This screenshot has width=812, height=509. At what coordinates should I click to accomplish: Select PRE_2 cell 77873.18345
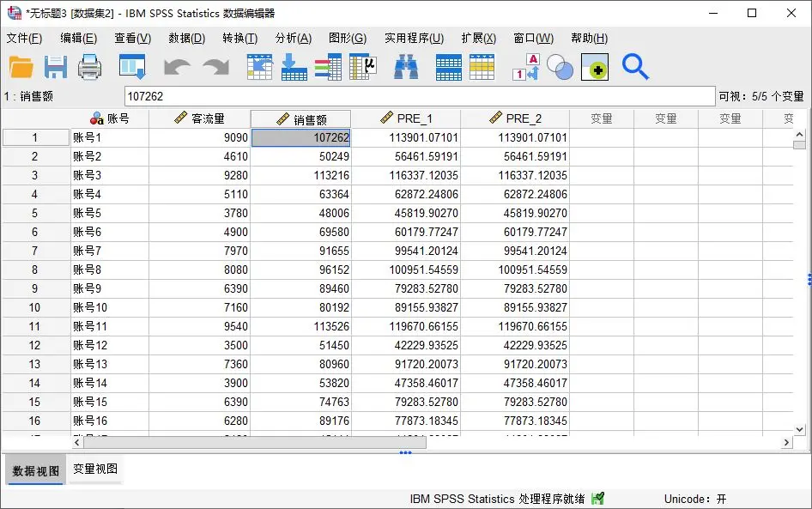pyautogui.click(x=515, y=421)
